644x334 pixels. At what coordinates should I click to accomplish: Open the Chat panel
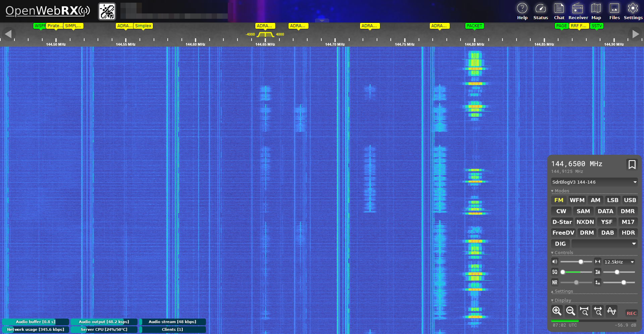pyautogui.click(x=559, y=11)
